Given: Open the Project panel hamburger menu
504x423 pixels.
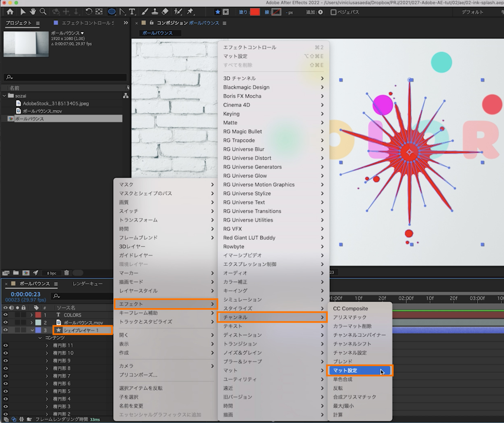Looking at the screenshot, I should (x=38, y=23).
